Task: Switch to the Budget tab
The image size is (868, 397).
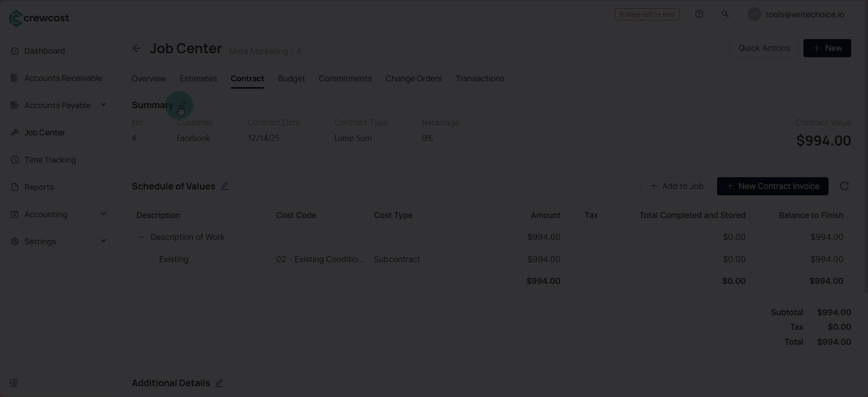Action: pyautogui.click(x=291, y=79)
